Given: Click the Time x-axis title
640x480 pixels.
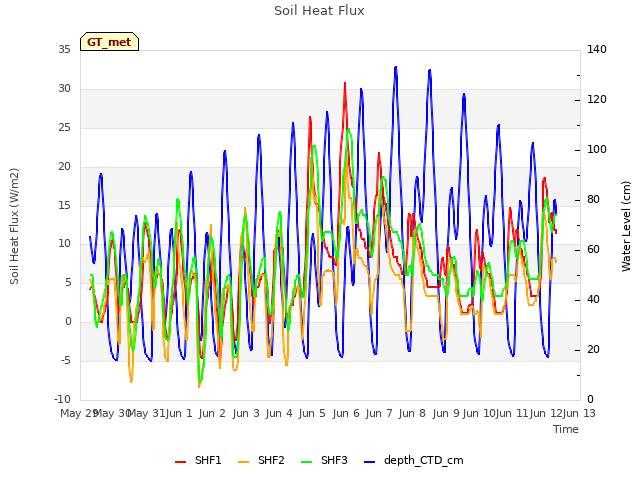Looking at the screenshot, I should pyautogui.click(x=566, y=429).
